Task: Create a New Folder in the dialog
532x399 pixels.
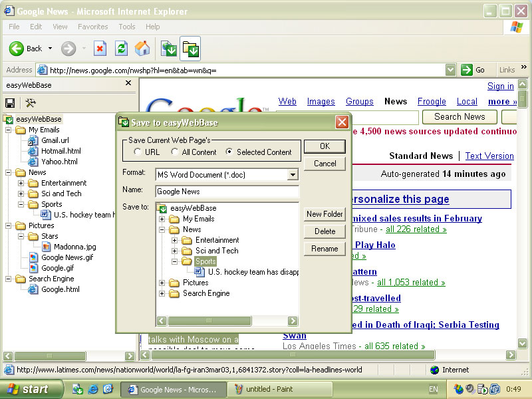Action: pos(325,214)
